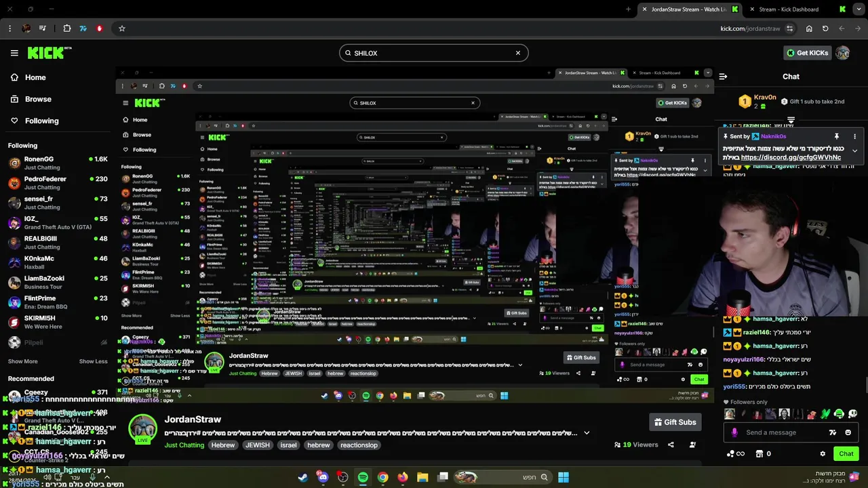Open the discord.gg pinned link
The height and width of the screenshot is (488, 868).
click(x=791, y=157)
